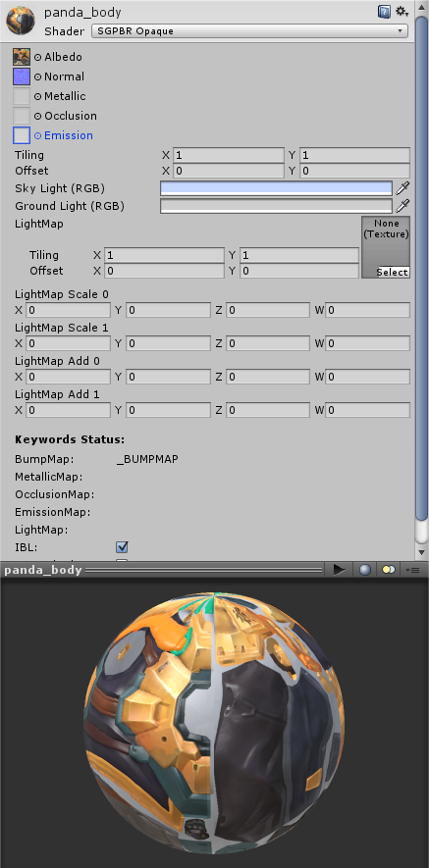Image resolution: width=429 pixels, height=868 pixels.
Task: Pick Sky Light color with eyedropper
Action: pyautogui.click(x=402, y=188)
